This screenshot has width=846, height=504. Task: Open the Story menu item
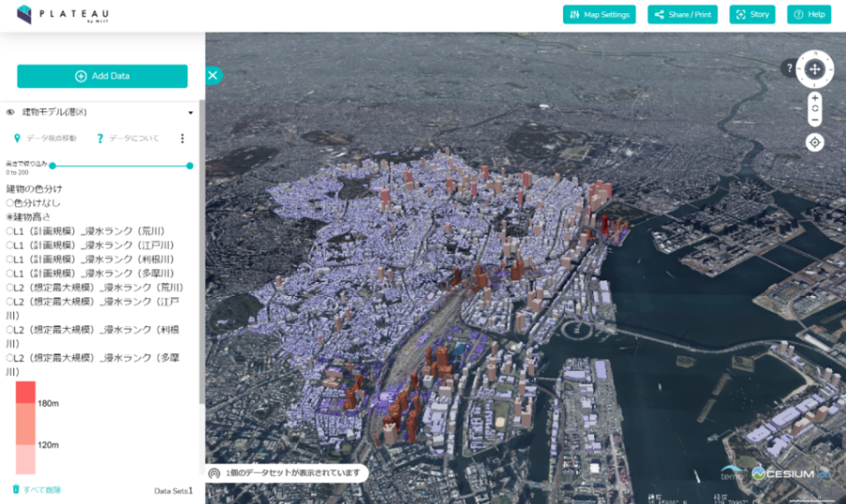tap(752, 15)
